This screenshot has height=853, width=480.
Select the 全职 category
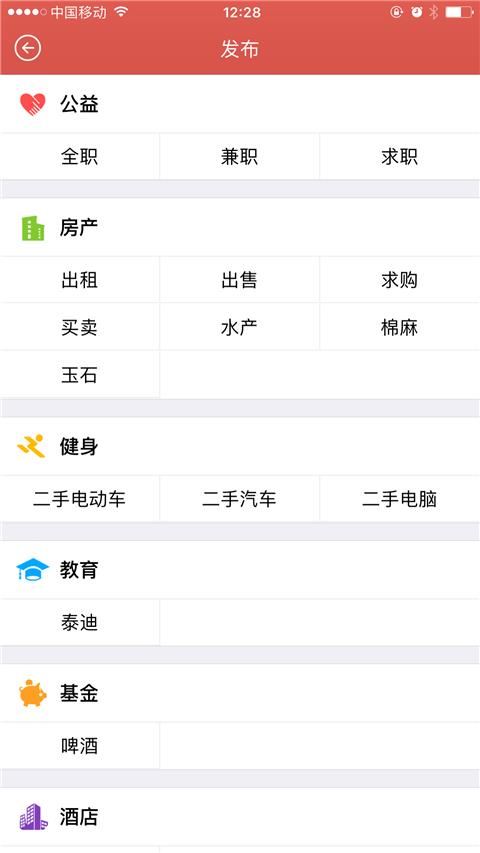tap(79, 157)
